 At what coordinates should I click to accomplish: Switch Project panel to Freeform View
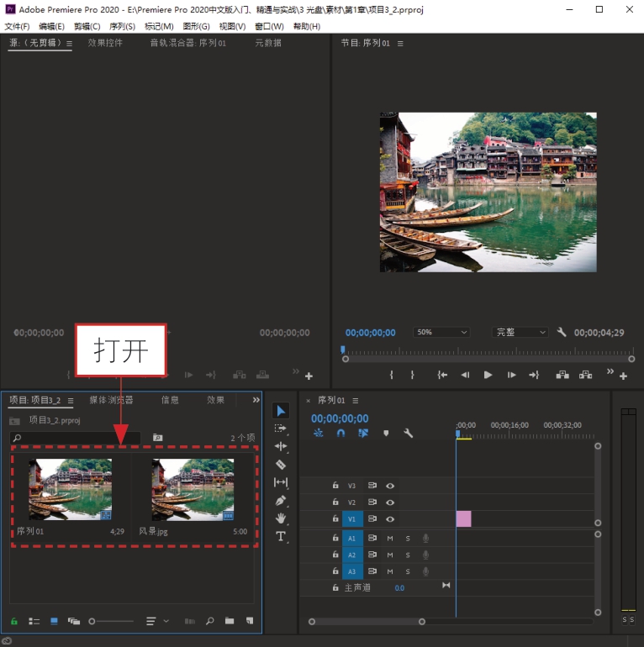point(74,621)
